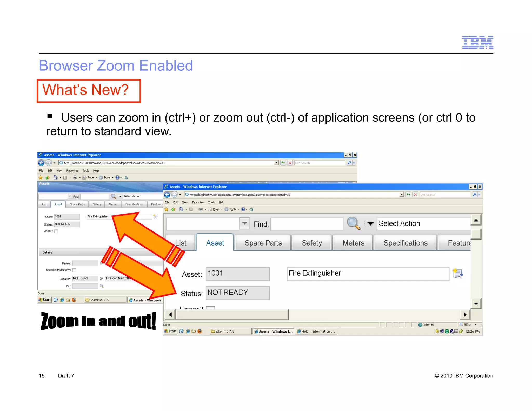The width and height of the screenshot is (532, 411).
Task: Click the Feeds icon in the front IE toolbar
Action: [191, 209]
